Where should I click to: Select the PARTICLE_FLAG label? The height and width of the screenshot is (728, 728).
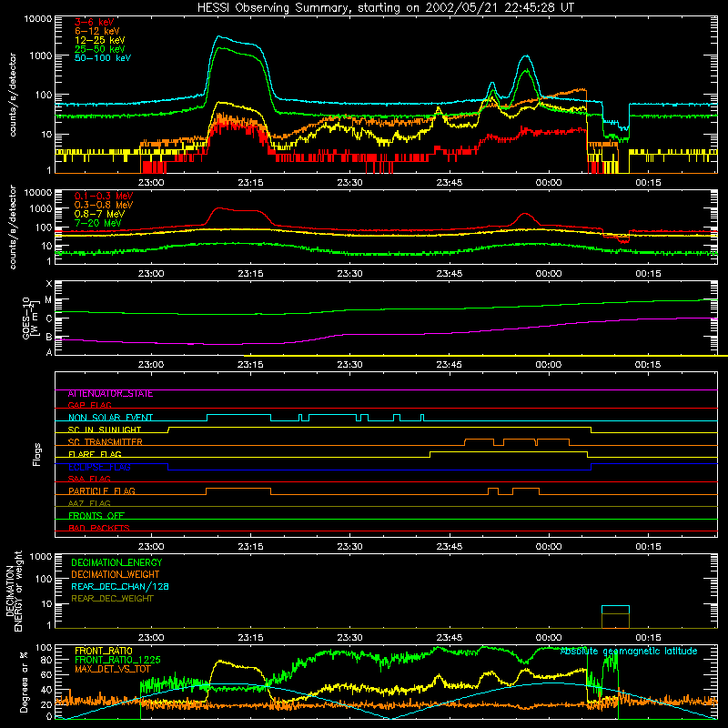coord(102,490)
